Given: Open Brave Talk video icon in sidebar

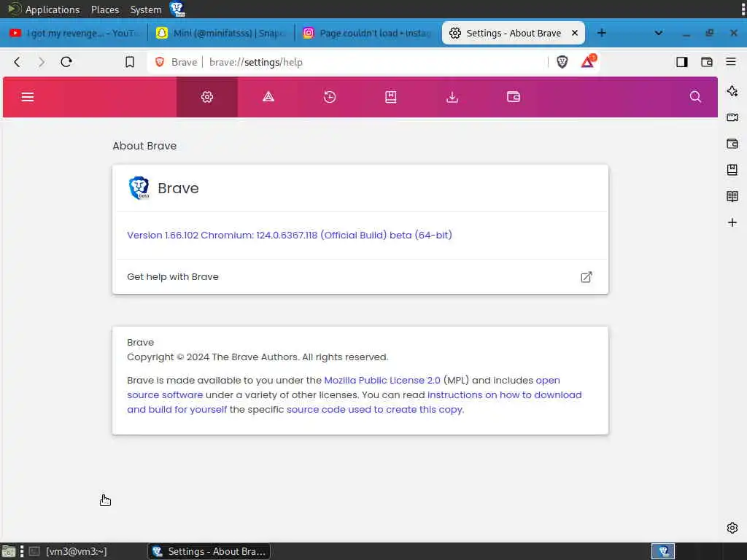Looking at the screenshot, I should click(732, 117).
